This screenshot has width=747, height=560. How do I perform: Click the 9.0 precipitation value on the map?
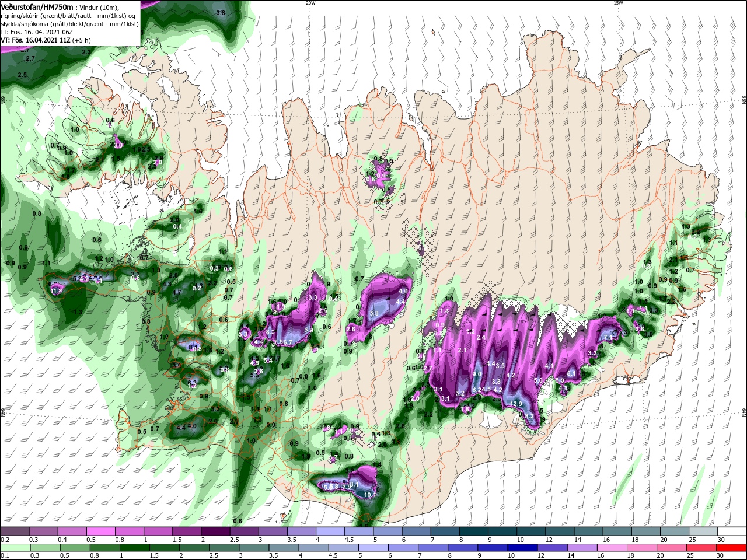477,374
